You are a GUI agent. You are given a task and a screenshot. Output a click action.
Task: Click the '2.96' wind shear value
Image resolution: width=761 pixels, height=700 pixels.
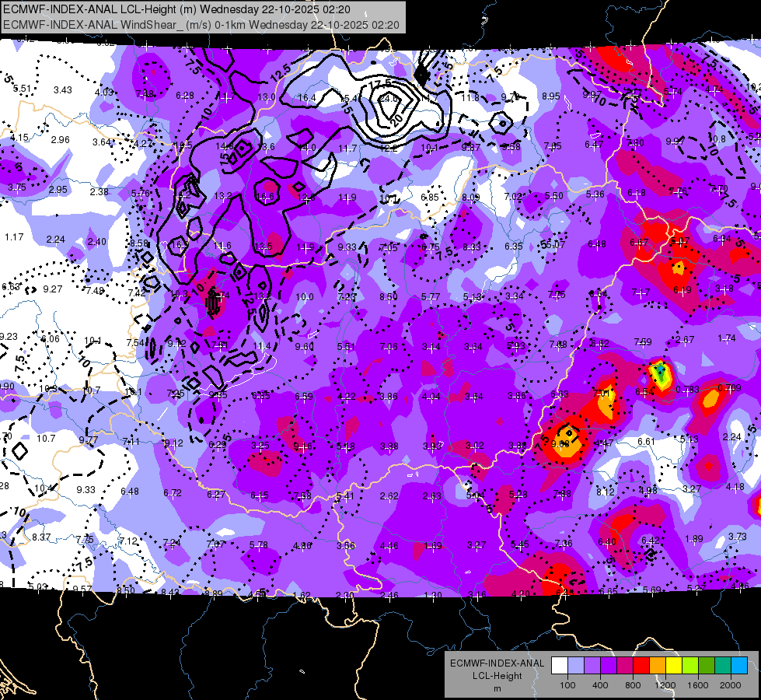(x=61, y=140)
